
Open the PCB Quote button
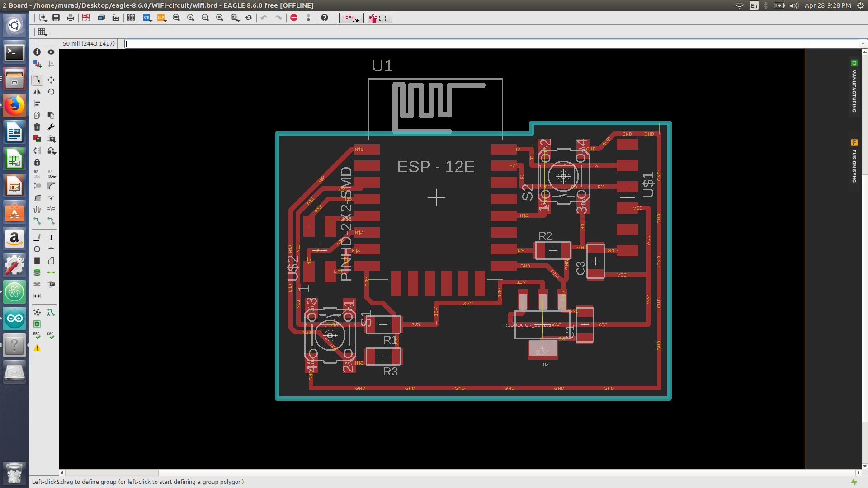pos(380,18)
